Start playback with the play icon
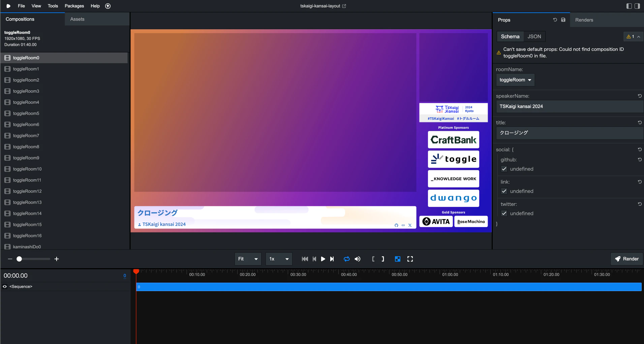The image size is (644, 344). pyautogui.click(x=323, y=259)
